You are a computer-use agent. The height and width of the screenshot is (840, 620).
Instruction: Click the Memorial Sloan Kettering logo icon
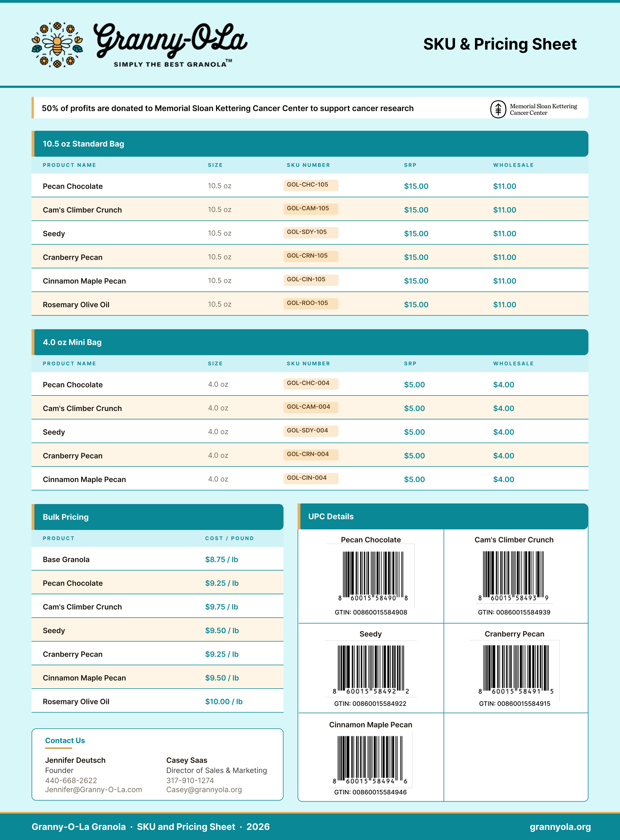(498, 109)
